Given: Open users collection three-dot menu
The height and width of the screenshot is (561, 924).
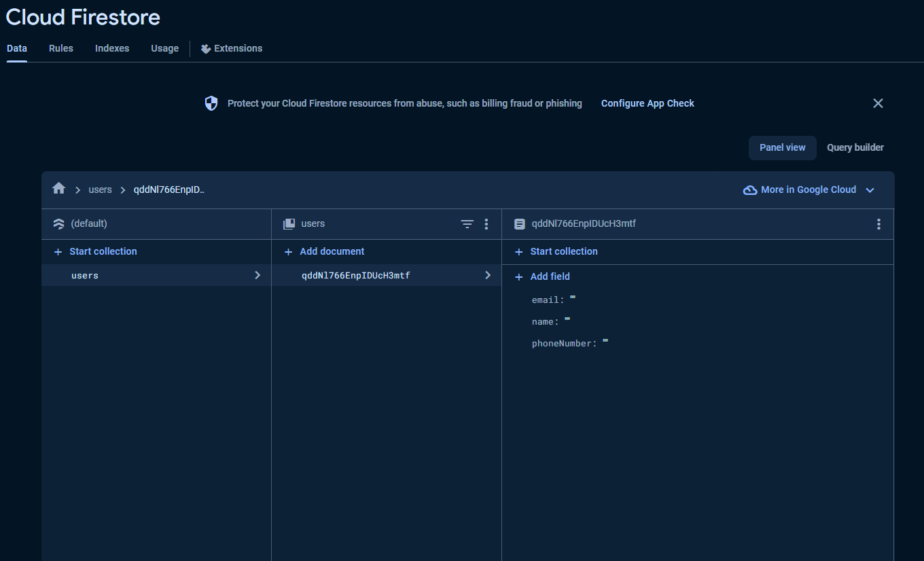Looking at the screenshot, I should click(486, 224).
